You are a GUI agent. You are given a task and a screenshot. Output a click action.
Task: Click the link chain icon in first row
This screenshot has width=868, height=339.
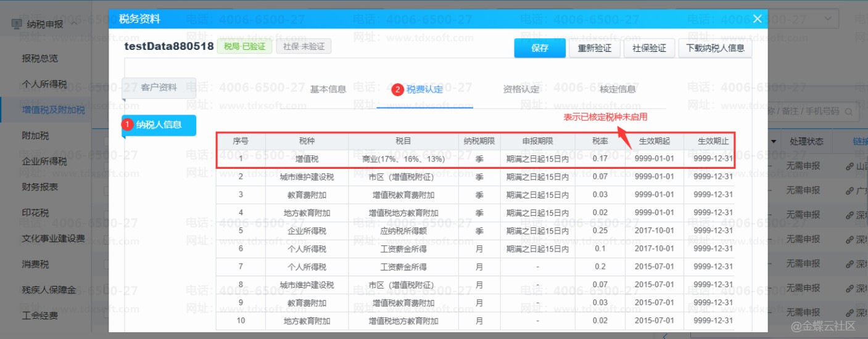click(x=849, y=166)
